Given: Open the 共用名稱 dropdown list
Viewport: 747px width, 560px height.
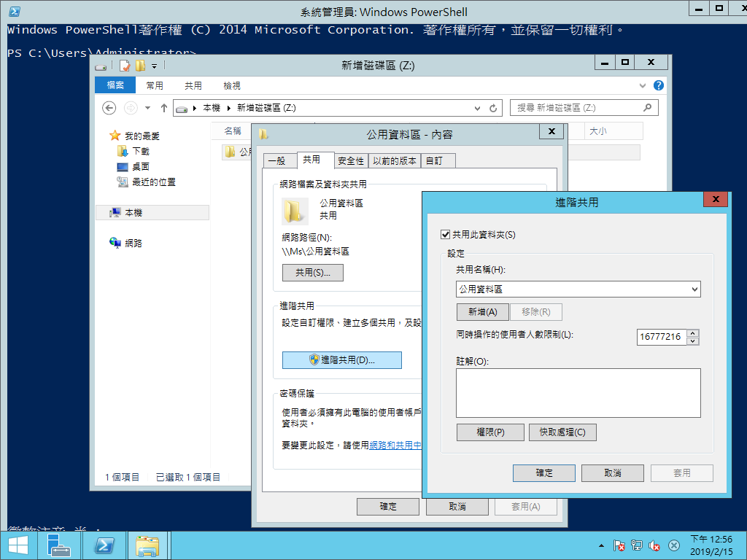Looking at the screenshot, I should pyautogui.click(x=694, y=289).
